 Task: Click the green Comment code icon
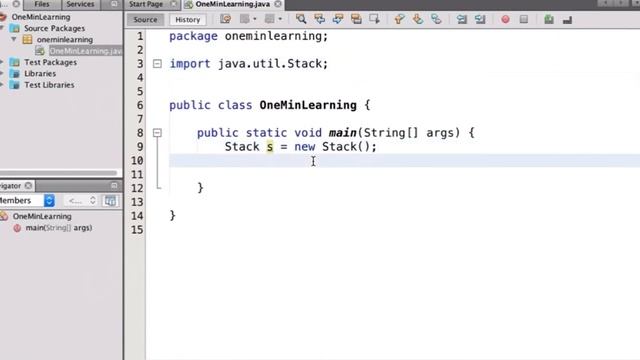549,19
